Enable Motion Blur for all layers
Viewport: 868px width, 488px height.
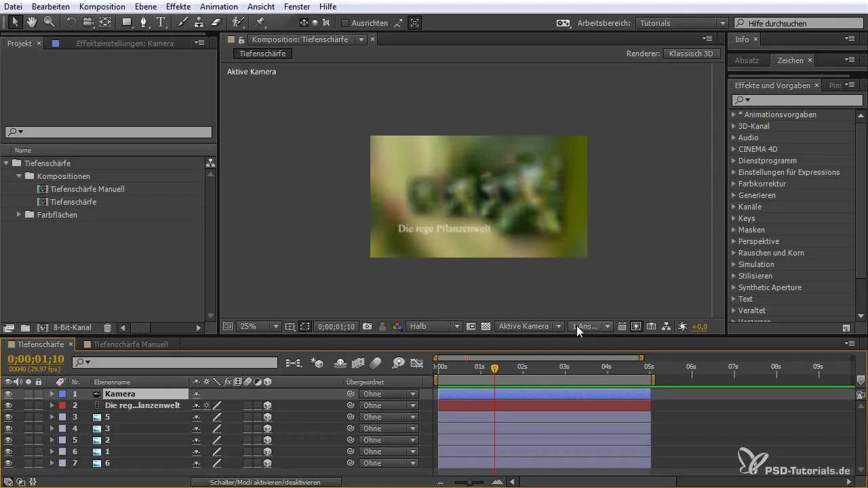[x=376, y=363]
